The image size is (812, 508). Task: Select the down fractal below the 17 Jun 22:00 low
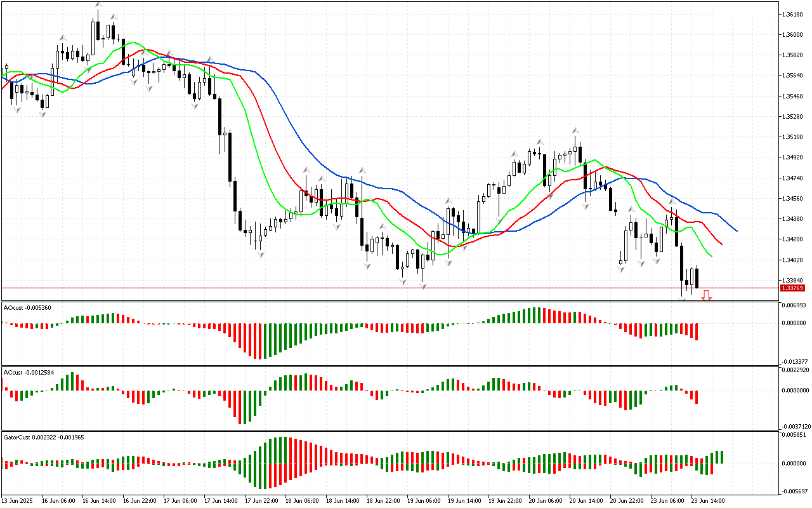point(260,254)
